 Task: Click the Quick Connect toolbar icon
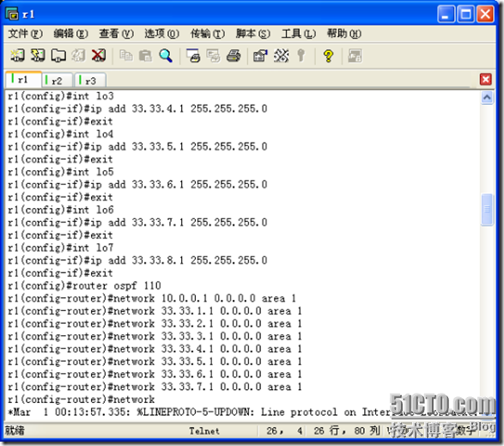click(38, 56)
